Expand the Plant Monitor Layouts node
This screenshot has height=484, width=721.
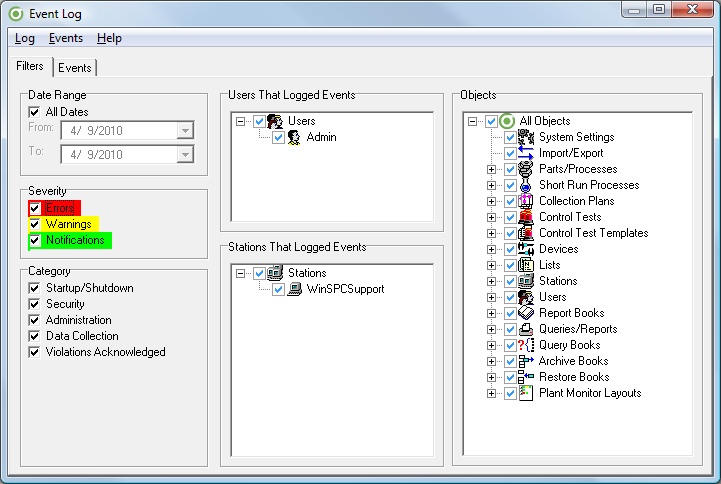coord(492,393)
